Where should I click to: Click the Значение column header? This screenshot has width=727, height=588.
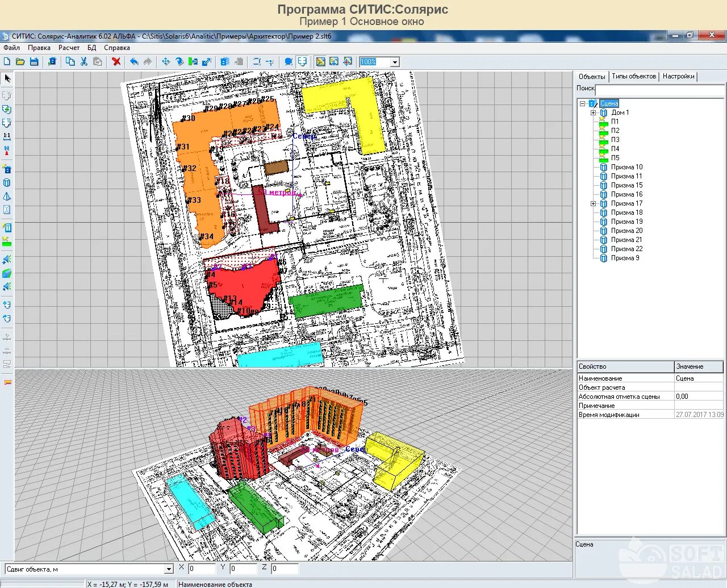pos(699,366)
